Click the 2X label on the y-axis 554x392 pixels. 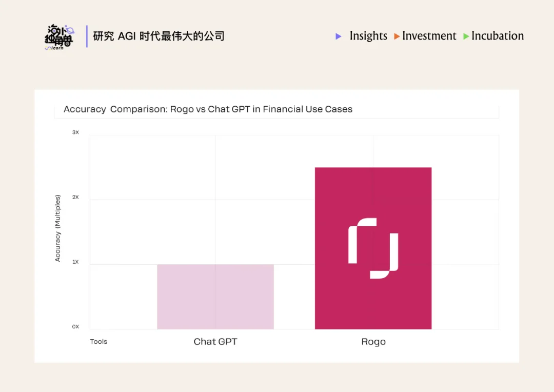pyautogui.click(x=75, y=197)
